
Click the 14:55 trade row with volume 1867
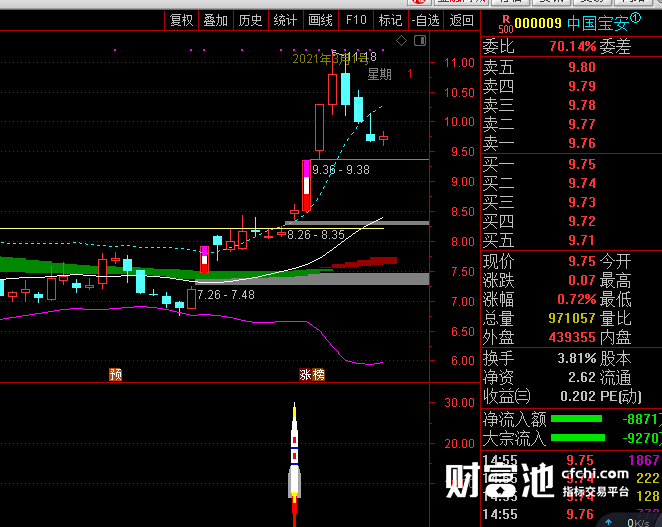tap(571, 460)
